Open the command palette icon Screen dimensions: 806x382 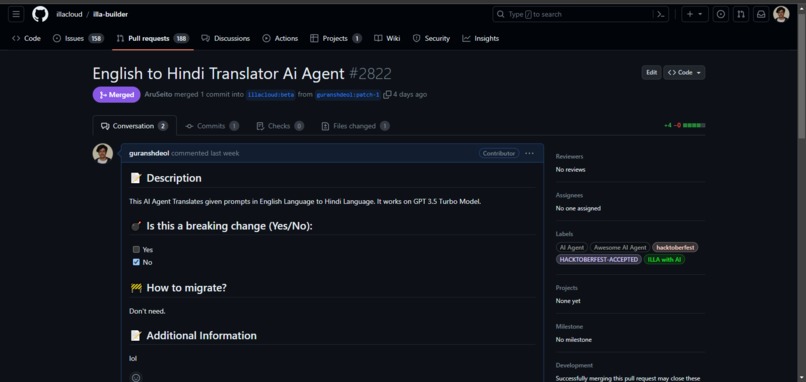coord(661,14)
